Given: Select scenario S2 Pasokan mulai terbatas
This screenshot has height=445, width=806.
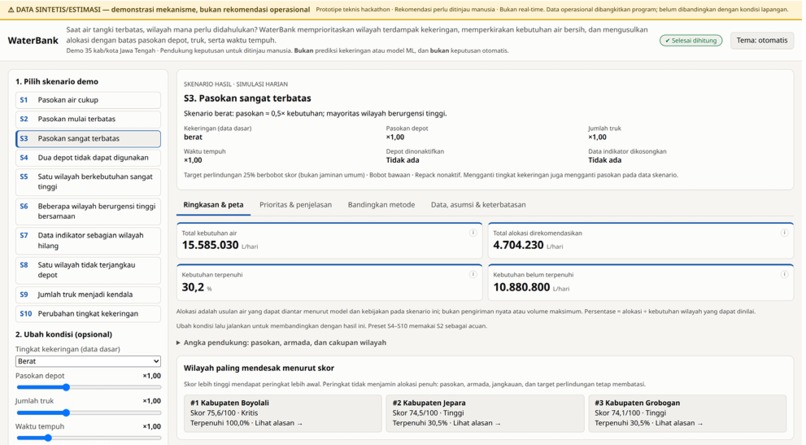Looking at the screenshot, I should point(88,119).
